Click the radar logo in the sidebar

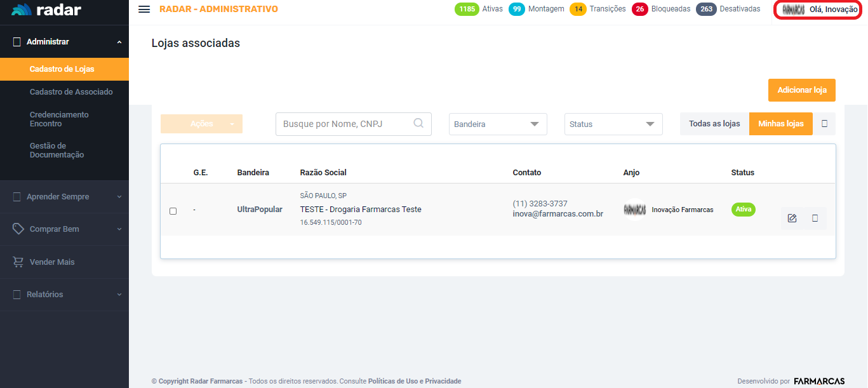coord(46,10)
